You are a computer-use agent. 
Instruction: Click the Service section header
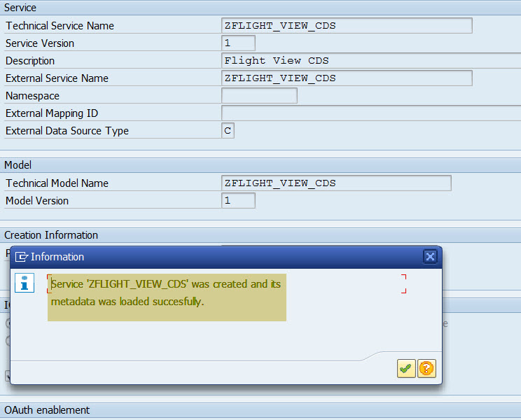click(20, 8)
